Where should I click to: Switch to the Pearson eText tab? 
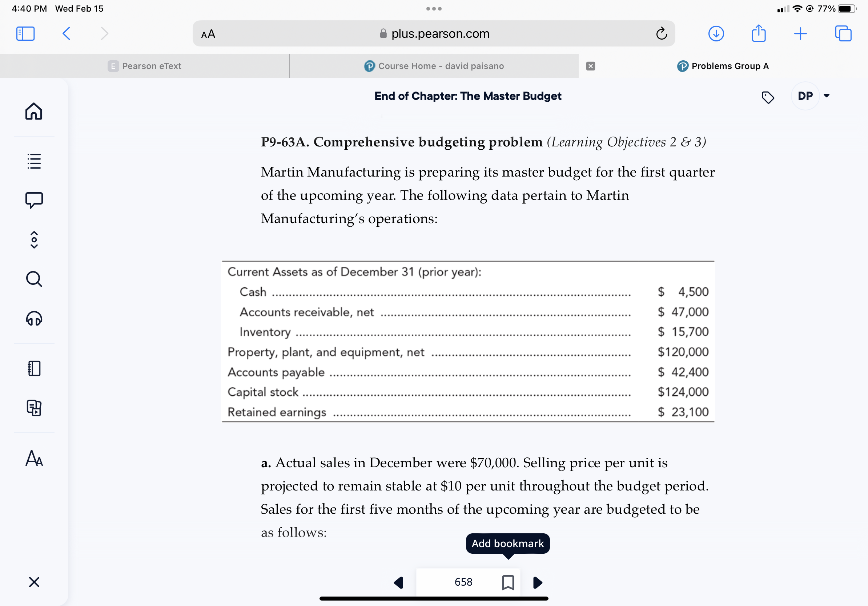click(x=144, y=66)
